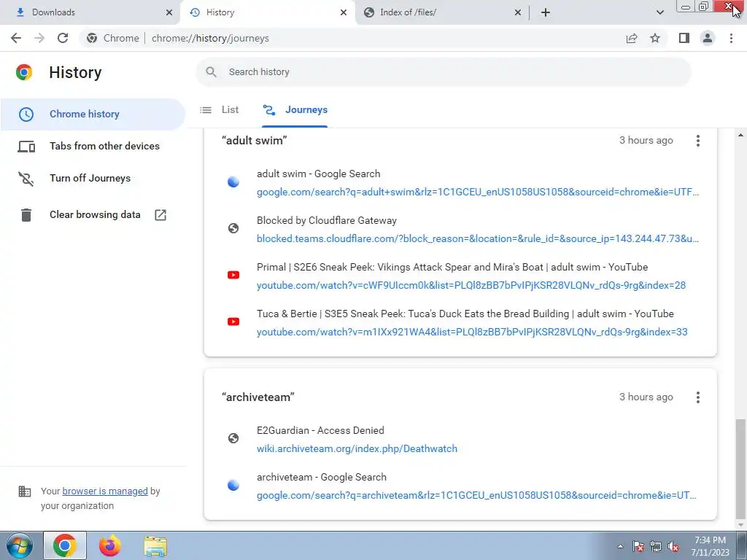Close the History tab
The width and height of the screenshot is (747, 560).
tap(344, 12)
